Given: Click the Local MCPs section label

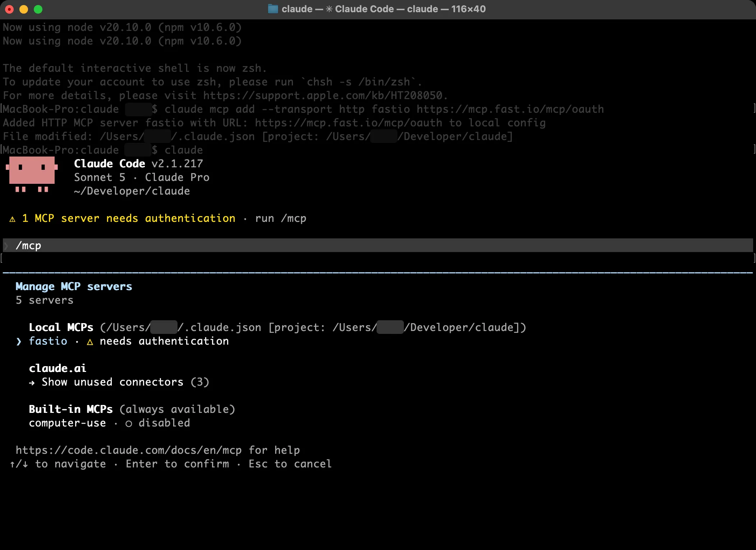Looking at the screenshot, I should click(x=61, y=327).
